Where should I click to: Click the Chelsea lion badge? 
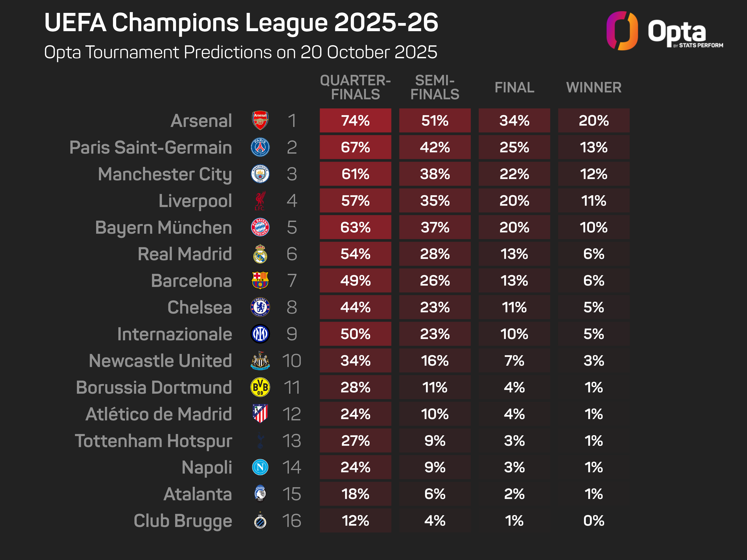260,307
